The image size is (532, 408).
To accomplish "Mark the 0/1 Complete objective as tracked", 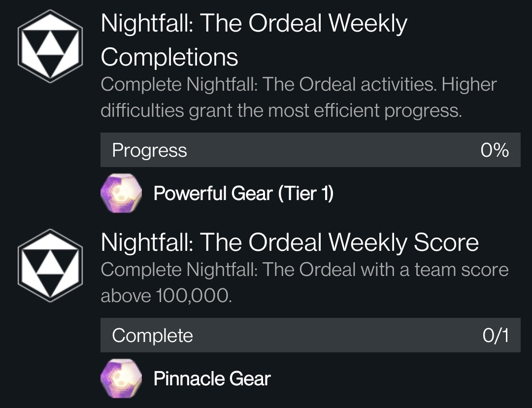I will 309,335.
